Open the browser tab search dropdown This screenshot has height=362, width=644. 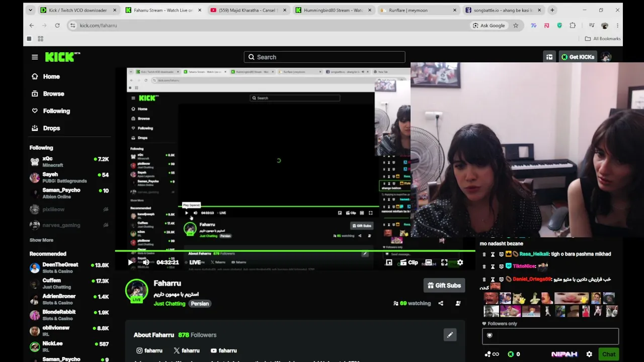coord(30,10)
